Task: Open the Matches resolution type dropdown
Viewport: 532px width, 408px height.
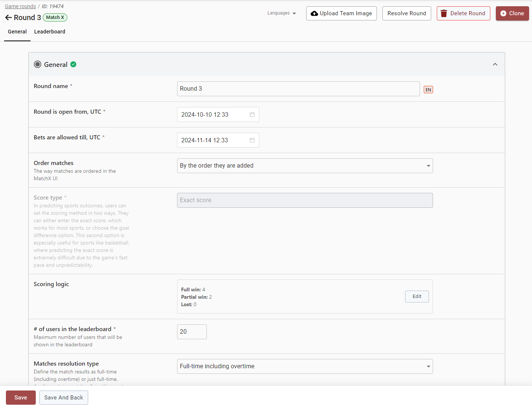Action: (x=304, y=366)
